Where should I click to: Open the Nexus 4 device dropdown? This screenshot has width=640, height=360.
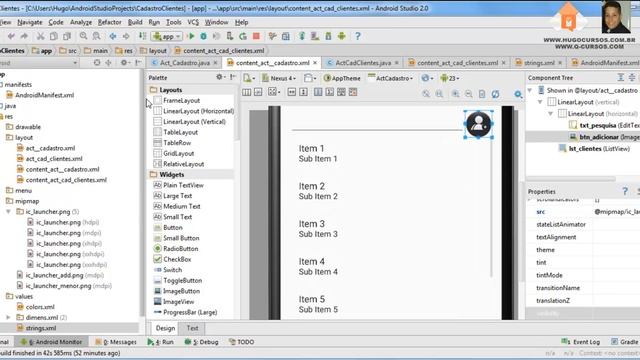pyautogui.click(x=279, y=78)
